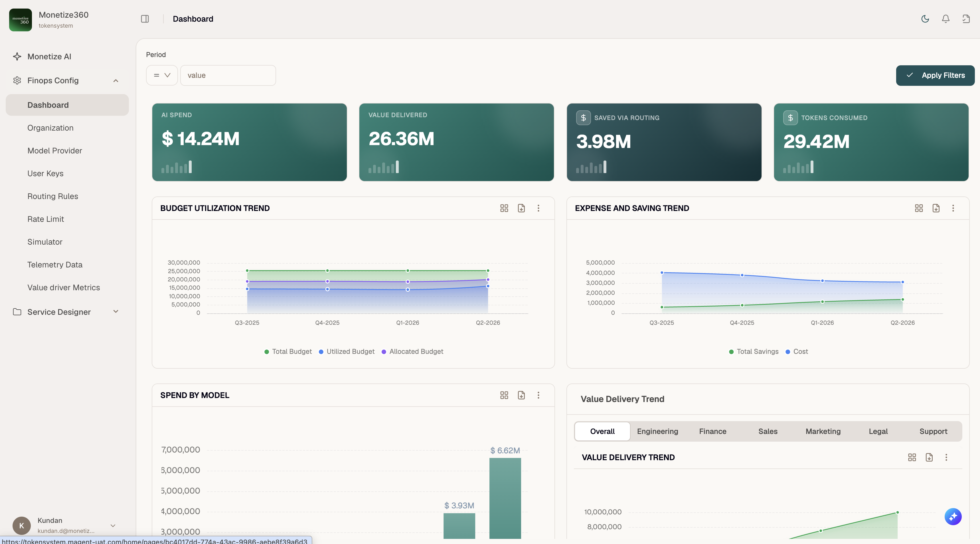The image size is (980, 544).
Task: Expand the Kundan user account menu
Action: point(113,526)
